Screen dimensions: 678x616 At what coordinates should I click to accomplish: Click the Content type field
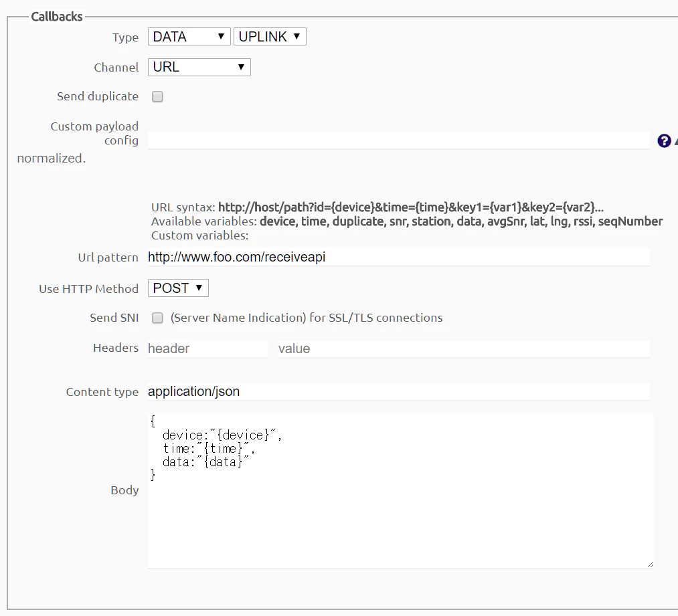(399, 391)
